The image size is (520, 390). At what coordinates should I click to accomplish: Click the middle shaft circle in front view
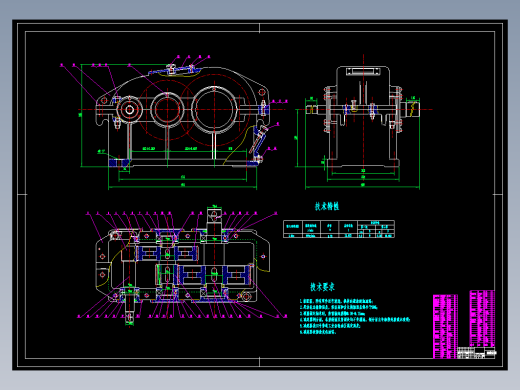(167, 109)
